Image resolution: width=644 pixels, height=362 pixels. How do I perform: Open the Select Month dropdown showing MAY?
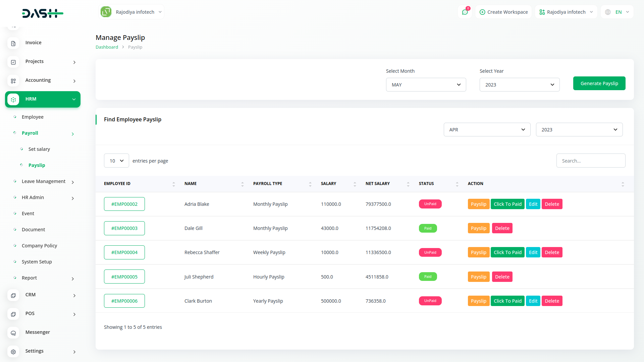(426, 84)
